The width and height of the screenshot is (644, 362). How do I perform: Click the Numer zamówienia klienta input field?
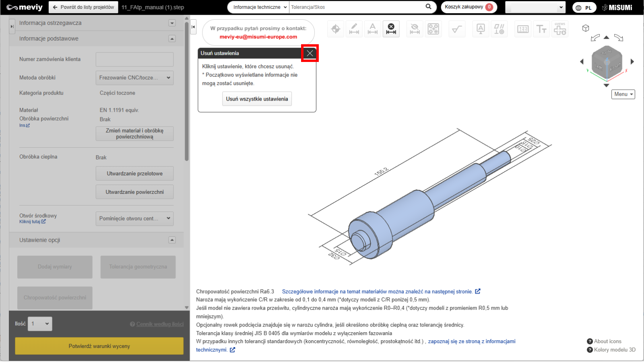coord(134,59)
